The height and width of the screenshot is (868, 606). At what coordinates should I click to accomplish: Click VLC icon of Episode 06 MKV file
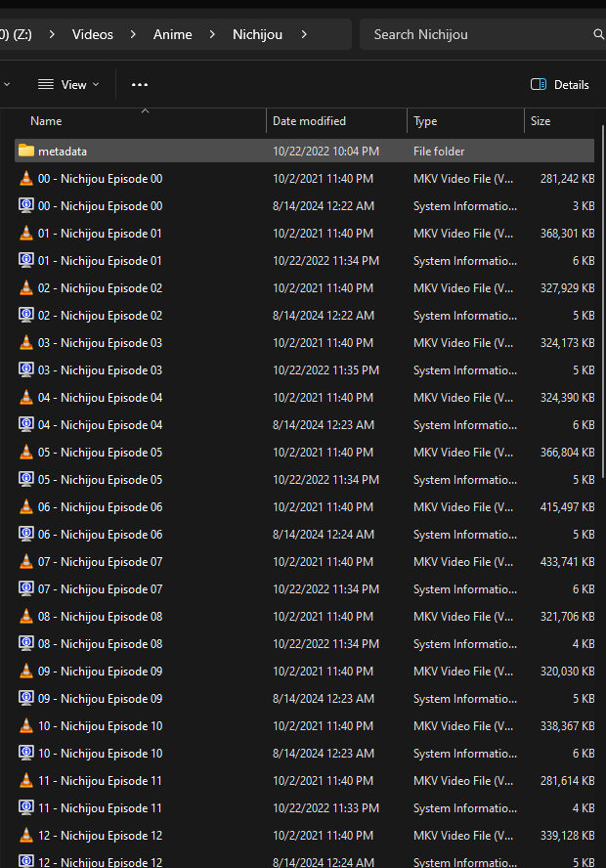[x=26, y=507]
